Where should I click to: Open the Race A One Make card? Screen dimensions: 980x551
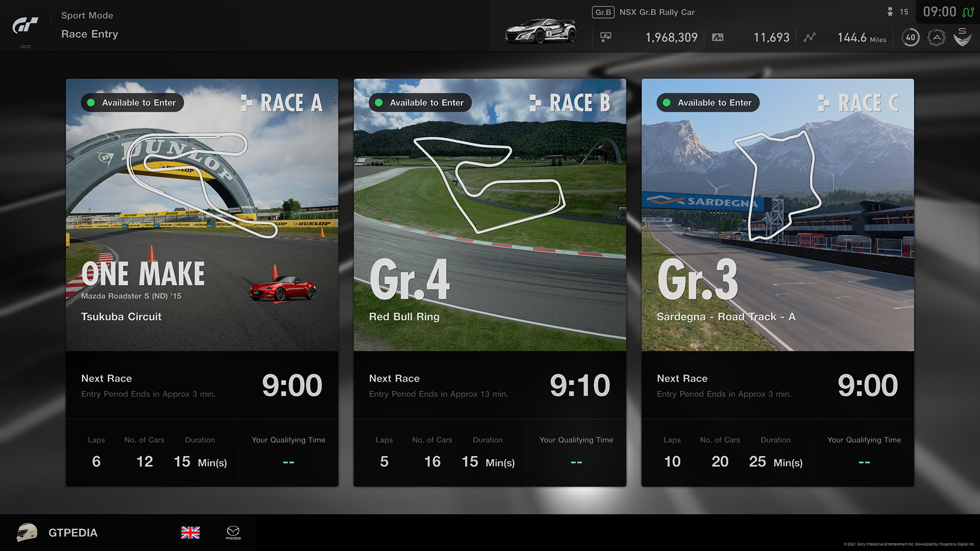(x=202, y=282)
